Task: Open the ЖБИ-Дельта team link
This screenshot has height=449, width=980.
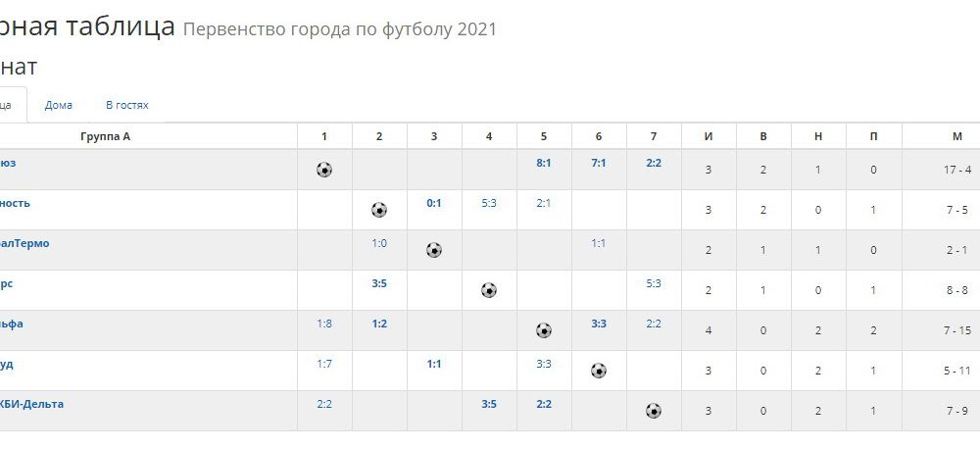Action: tap(31, 404)
